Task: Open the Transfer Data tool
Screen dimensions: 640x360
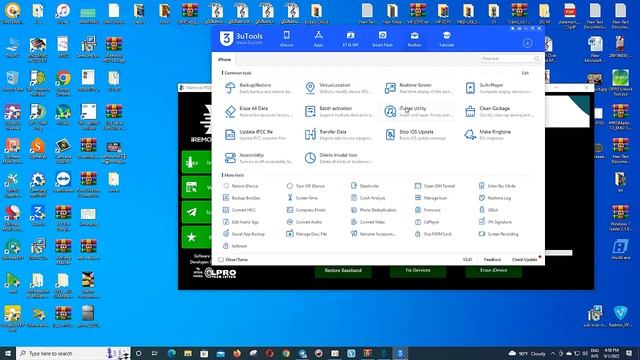Action: (x=338, y=134)
